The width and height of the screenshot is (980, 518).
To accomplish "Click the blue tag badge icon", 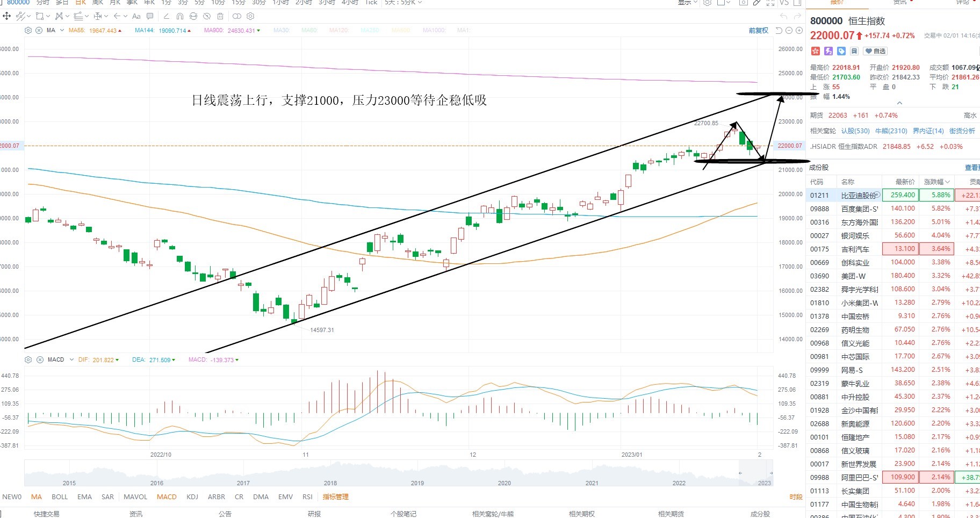I will (841, 51).
